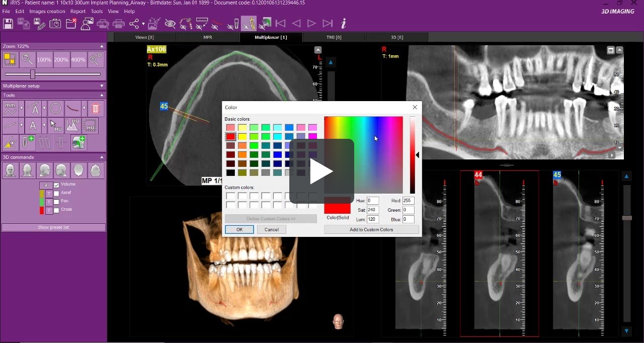Image resolution: width=644 pixels, height=343 pixels.
Task: Select the mm polyline measurement tool
Action: click(x=10, y=108)
